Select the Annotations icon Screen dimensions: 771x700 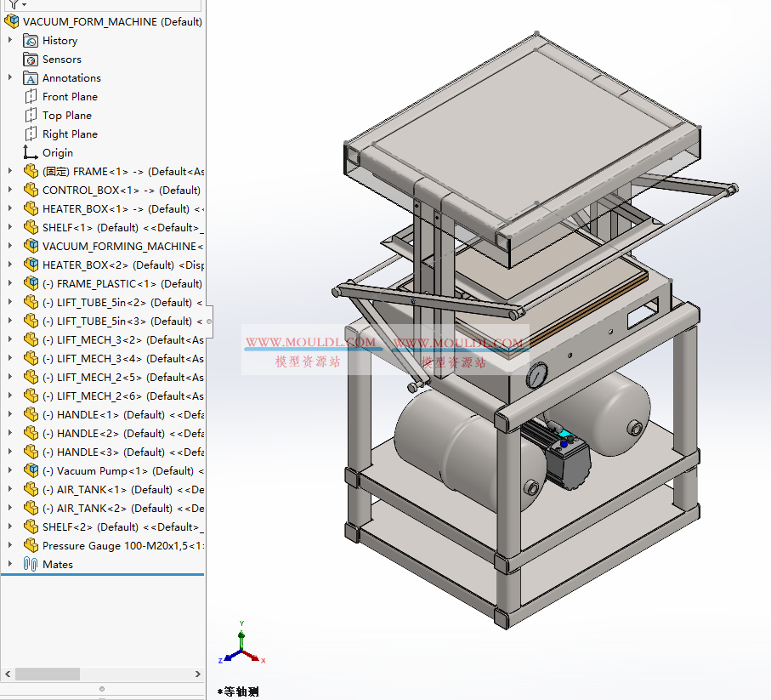31,78
